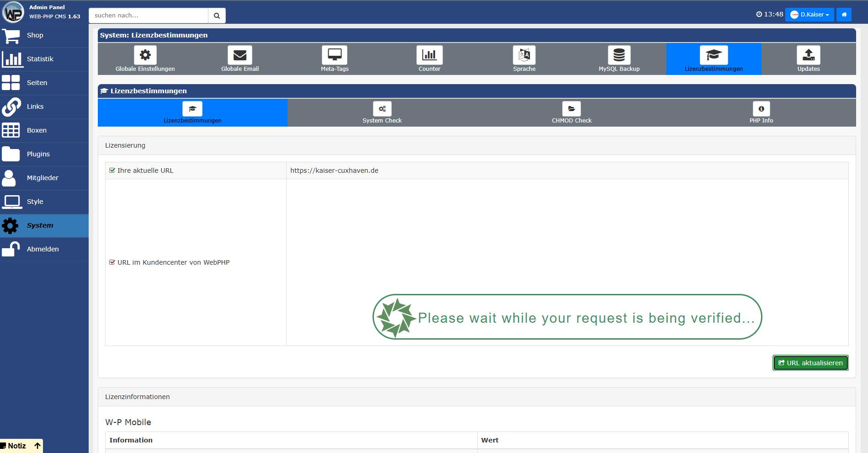This screenshot has width=868, height=453.
Task: Open the Globale Email envelope icon
Action: [x=240, y=55]
